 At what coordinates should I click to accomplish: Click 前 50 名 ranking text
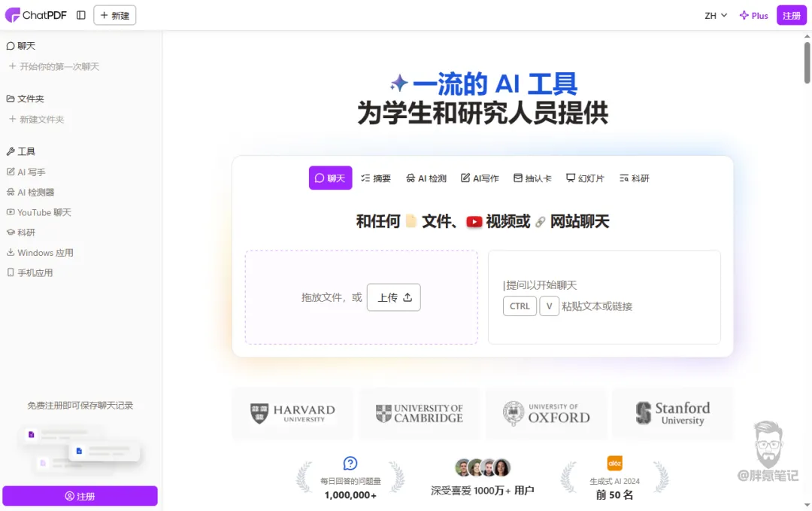(x=615, y=495)
